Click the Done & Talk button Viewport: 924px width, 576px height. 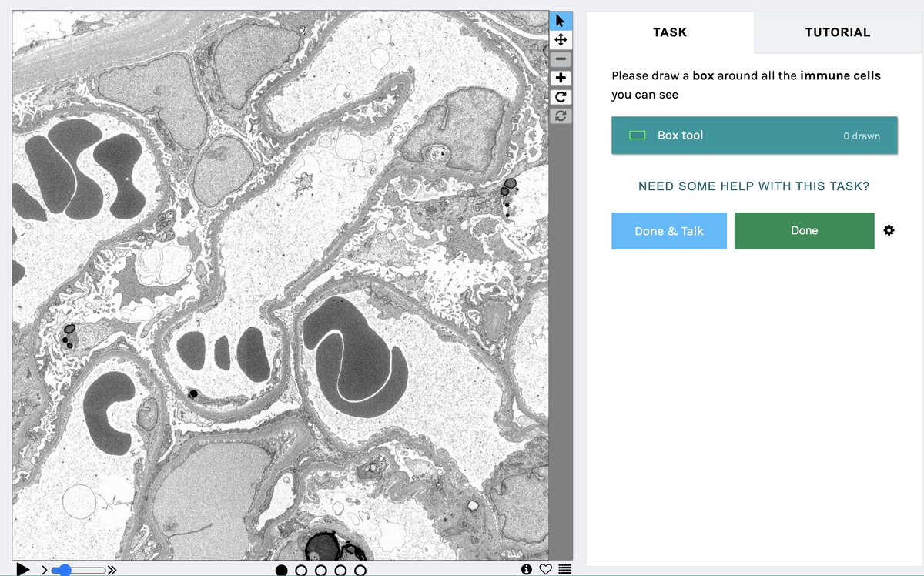tap(669, 231)
